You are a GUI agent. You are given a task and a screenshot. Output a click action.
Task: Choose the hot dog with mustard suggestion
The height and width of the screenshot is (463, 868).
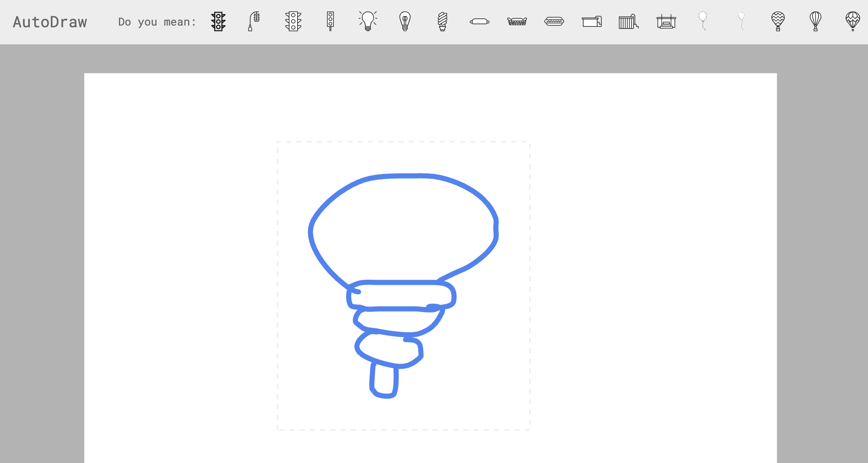tap(554, 21)
